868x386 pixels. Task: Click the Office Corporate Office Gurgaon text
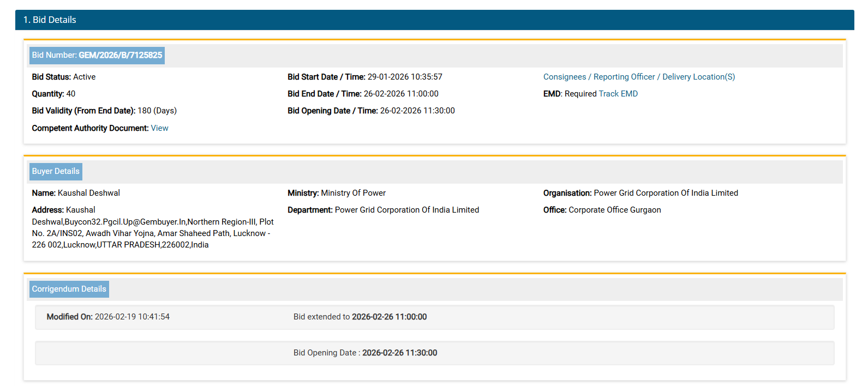point(614,210)
